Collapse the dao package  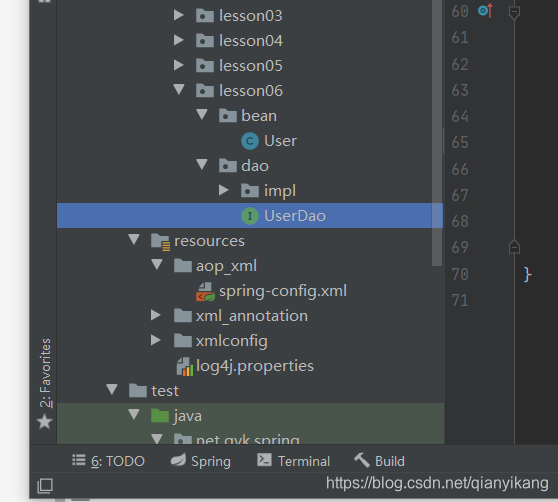[x=202, y=164]
